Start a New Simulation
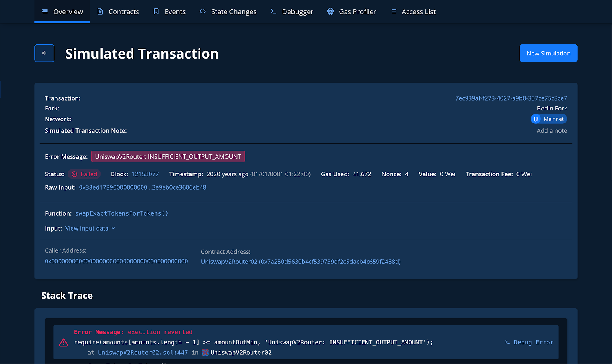 pos(549,53)
